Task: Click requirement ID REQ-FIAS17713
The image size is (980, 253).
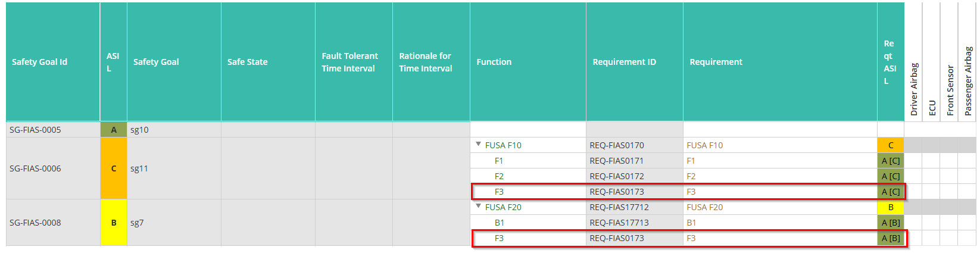Action: pos(619,223)
